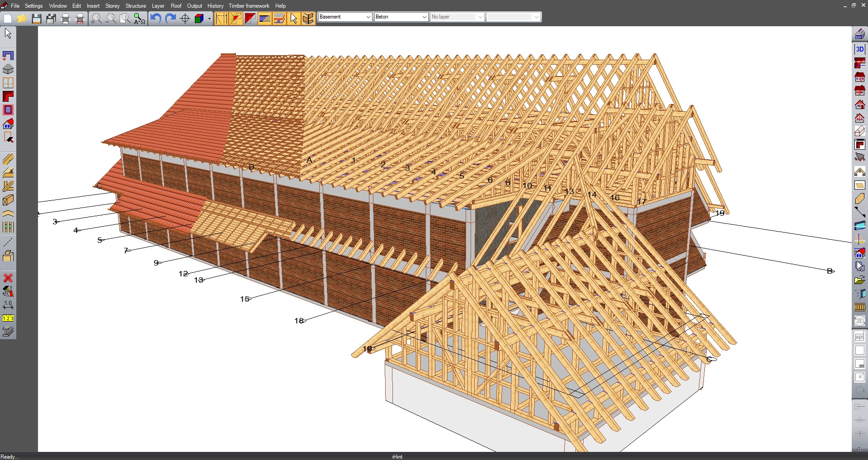Expand the Beton material dropdown

[401, 17]
